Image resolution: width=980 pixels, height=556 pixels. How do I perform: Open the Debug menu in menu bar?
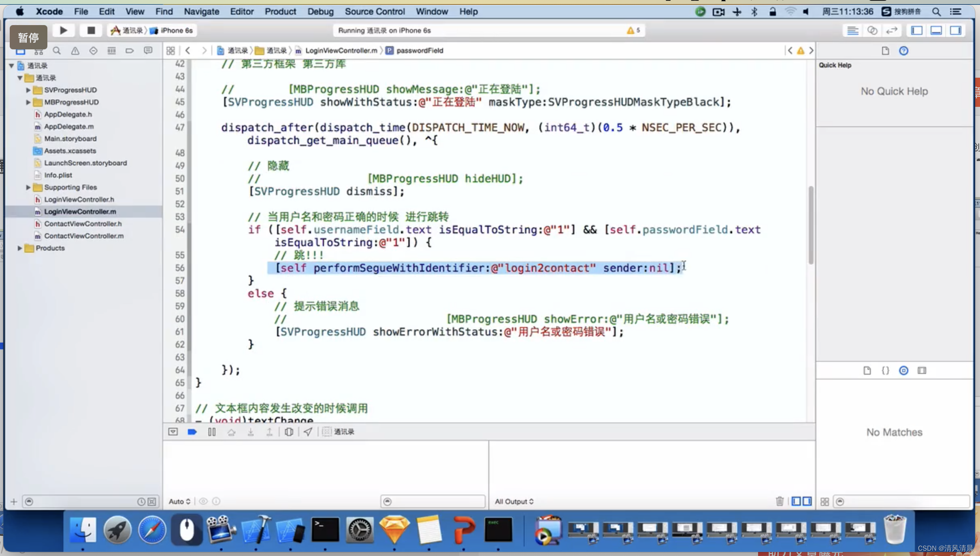(320, 11)
